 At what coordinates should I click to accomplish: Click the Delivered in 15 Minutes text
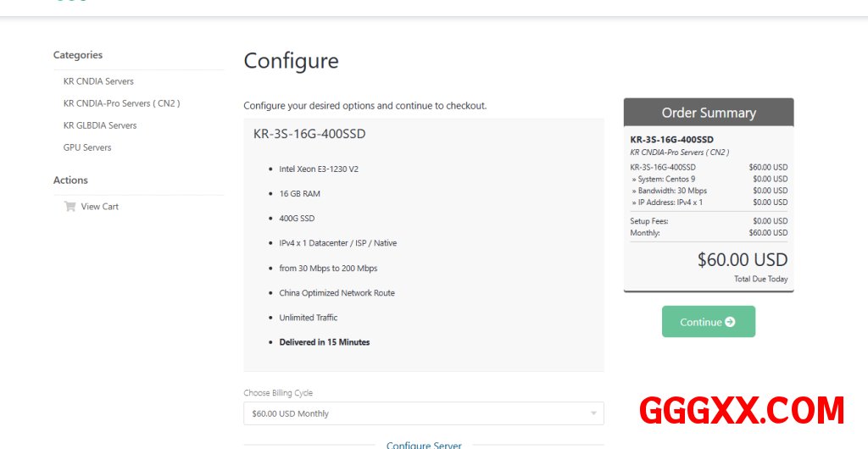point(325,342)
